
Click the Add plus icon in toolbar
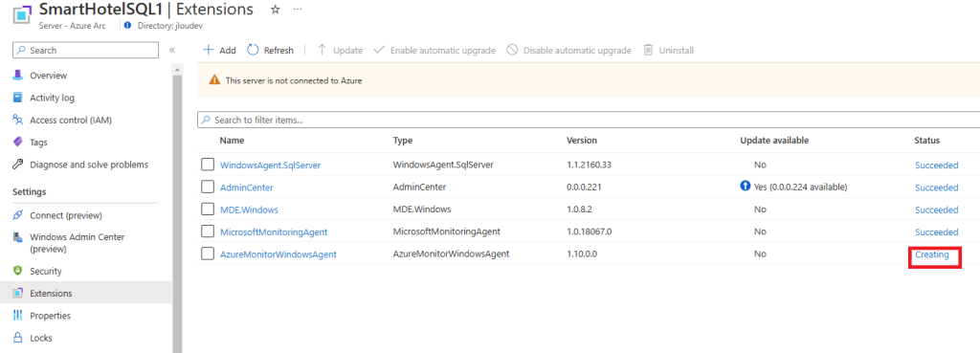(x=209, y=50)
